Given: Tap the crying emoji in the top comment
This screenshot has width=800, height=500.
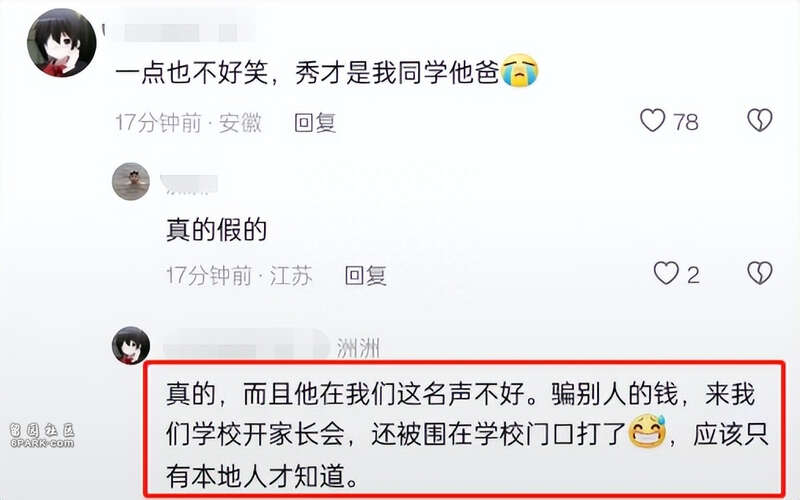Looking at the screenshot, I should pyautogui.click(x=519, y=71).
